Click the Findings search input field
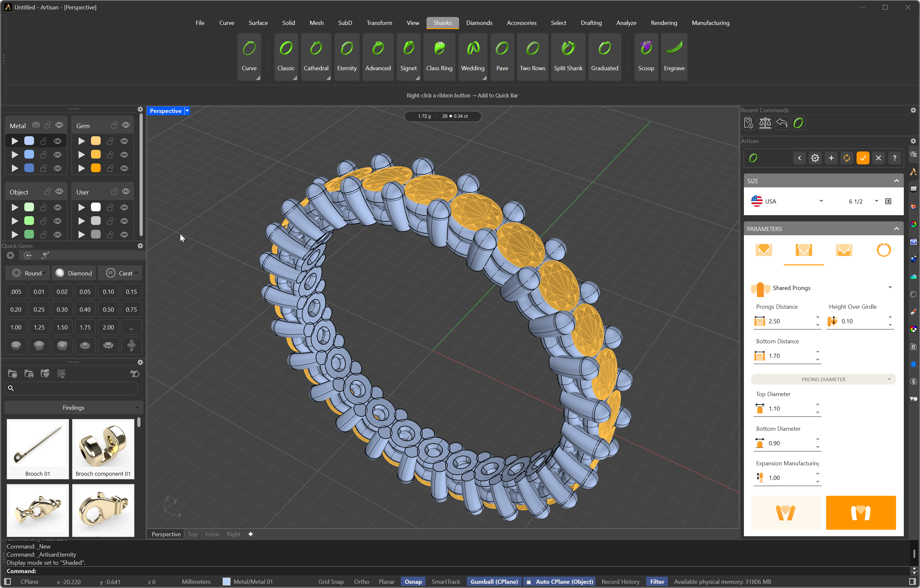The width and height of the screenshot is (920, 588). click(72, 388)
